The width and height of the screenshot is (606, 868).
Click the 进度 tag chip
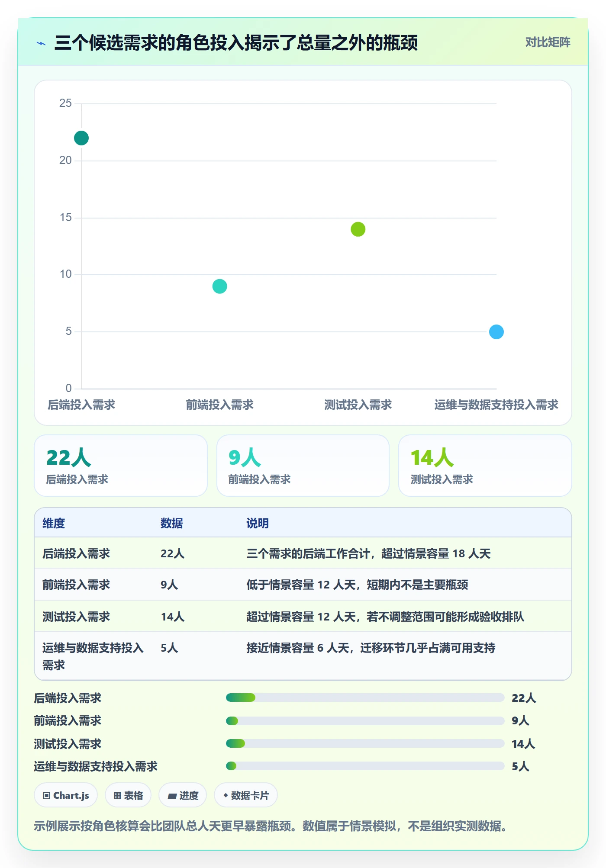183,795
